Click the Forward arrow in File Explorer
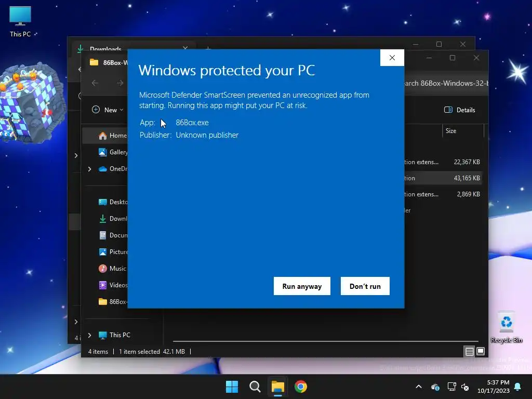532x399 pixels. [120, 83]
